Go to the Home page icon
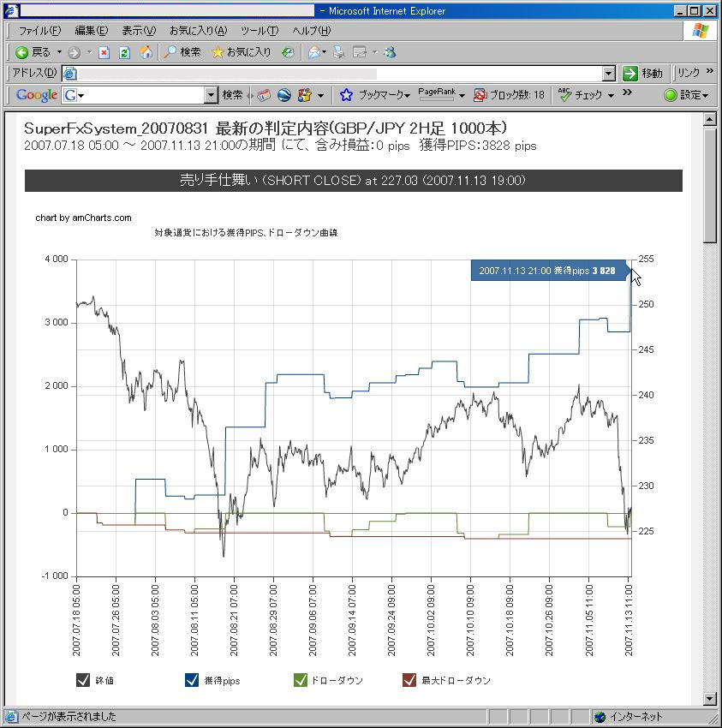The image size is (722, 728). (x=146, y=52)
